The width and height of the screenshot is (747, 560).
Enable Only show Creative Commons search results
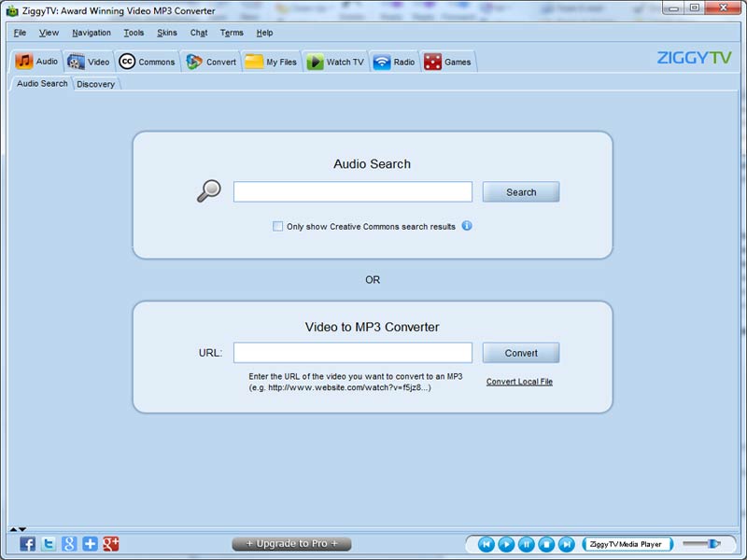click(x=277, y=226)
